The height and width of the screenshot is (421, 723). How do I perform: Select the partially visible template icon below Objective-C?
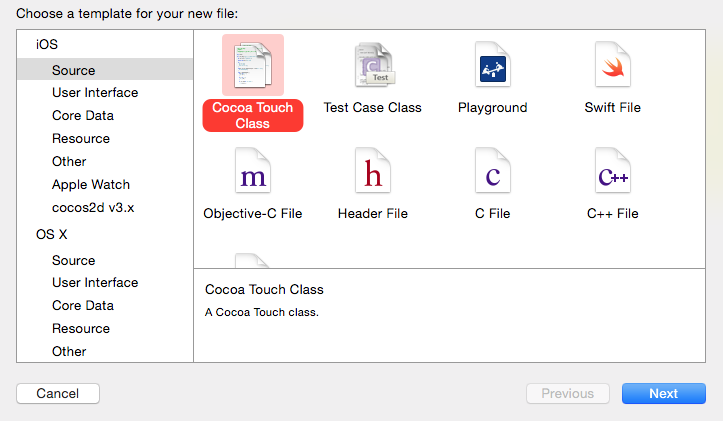tap(252, 261)
